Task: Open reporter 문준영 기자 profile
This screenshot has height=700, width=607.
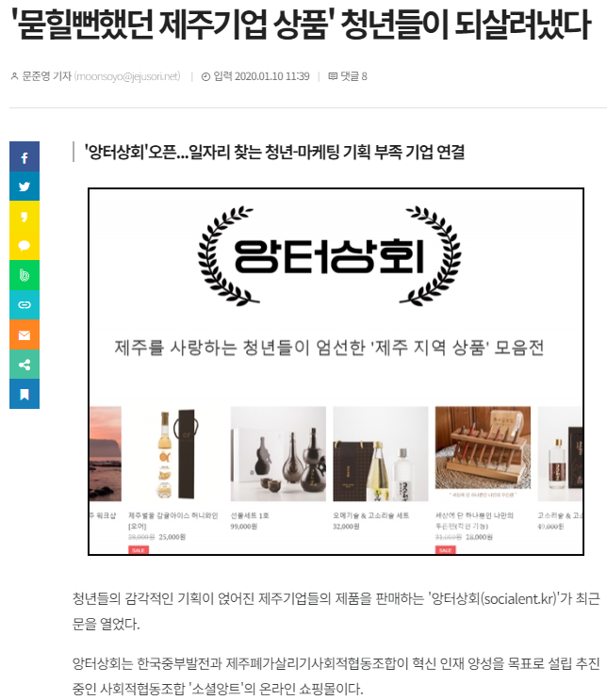Action: click(47, 76)
